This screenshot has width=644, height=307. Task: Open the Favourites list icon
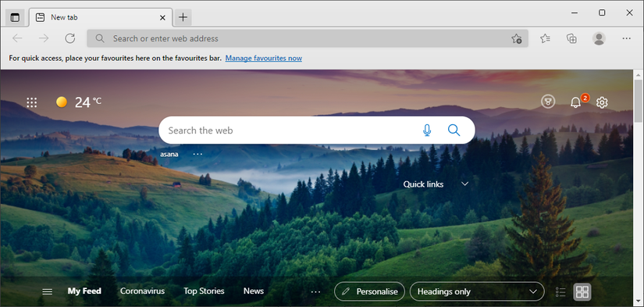545,38
